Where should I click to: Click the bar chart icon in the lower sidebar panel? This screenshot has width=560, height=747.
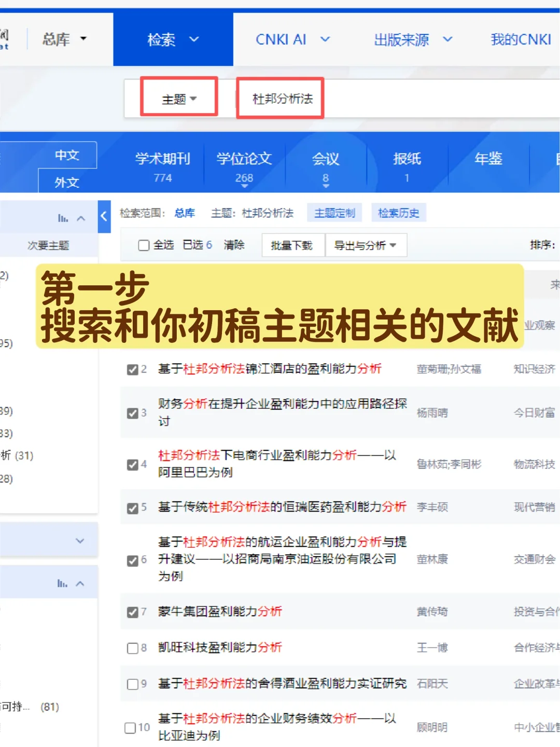point(63,582)
